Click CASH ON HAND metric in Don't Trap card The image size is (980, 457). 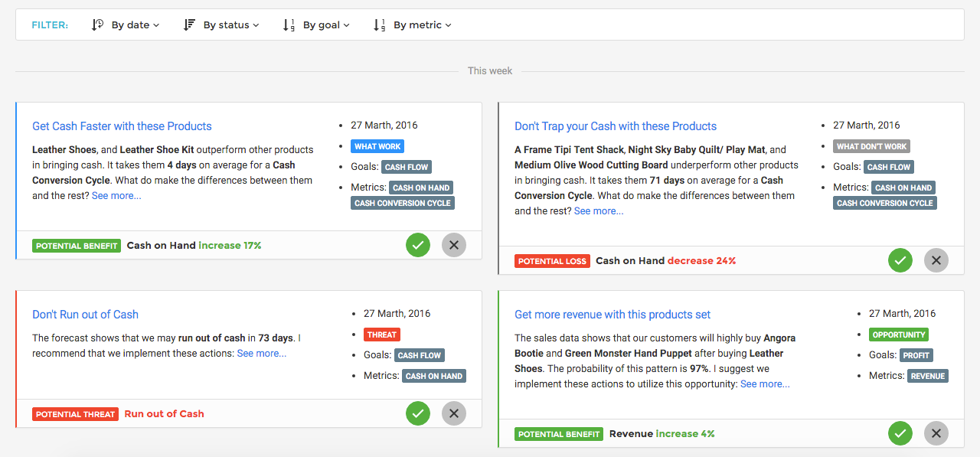[903, 188]
